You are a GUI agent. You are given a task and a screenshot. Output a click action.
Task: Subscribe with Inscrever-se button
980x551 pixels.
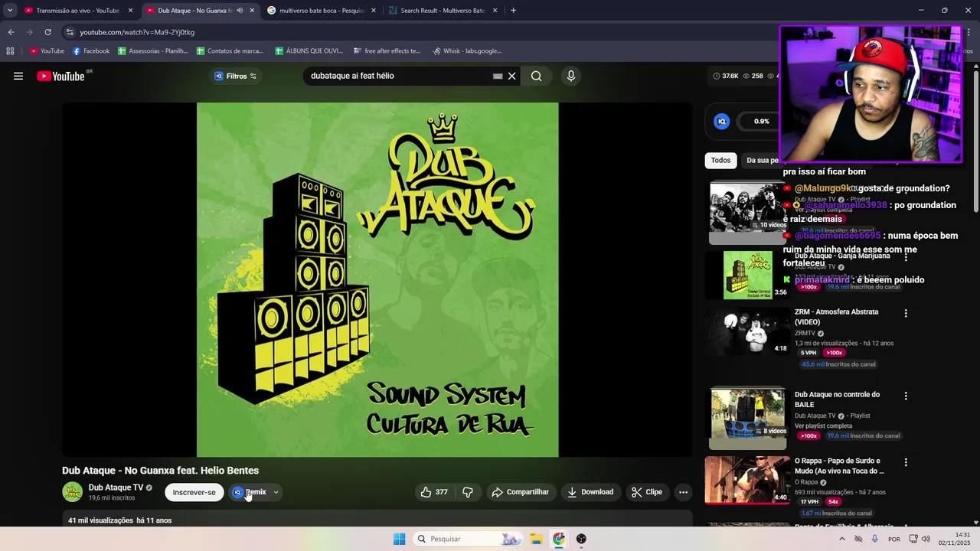194,492
